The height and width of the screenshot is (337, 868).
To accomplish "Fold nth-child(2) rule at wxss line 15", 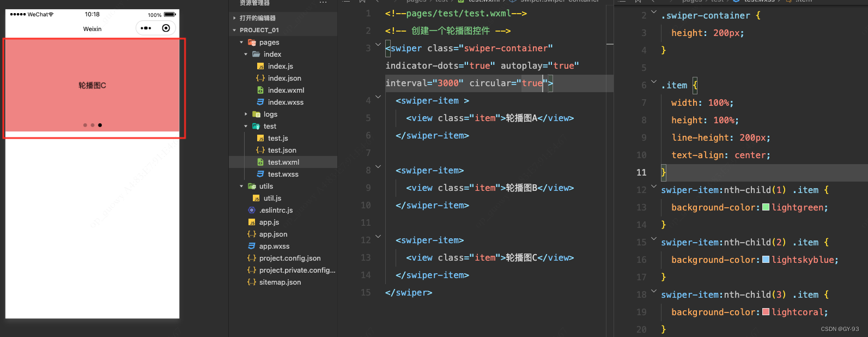I will (654, 239).
